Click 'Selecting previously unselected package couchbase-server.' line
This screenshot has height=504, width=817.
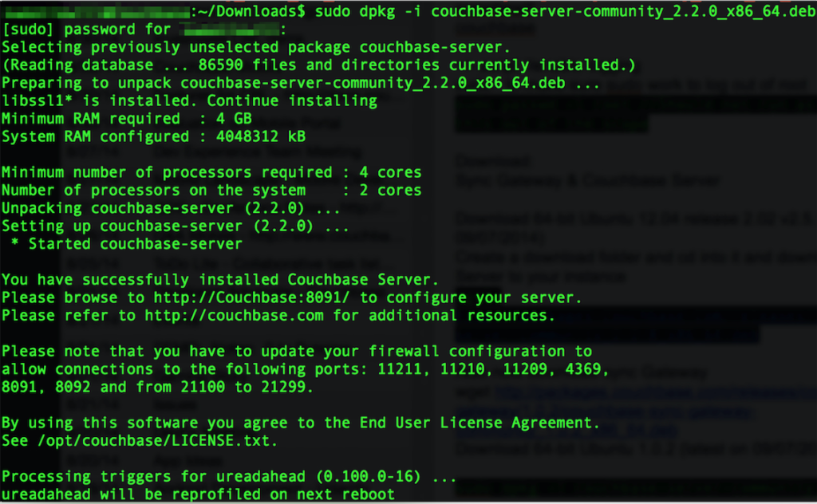pos(255,47)
